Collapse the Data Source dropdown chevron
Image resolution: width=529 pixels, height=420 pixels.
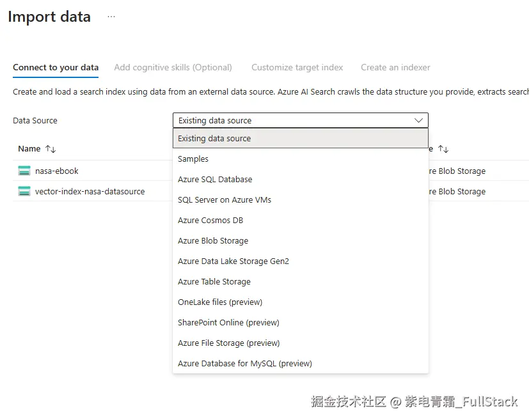click(x=419, y=120)
